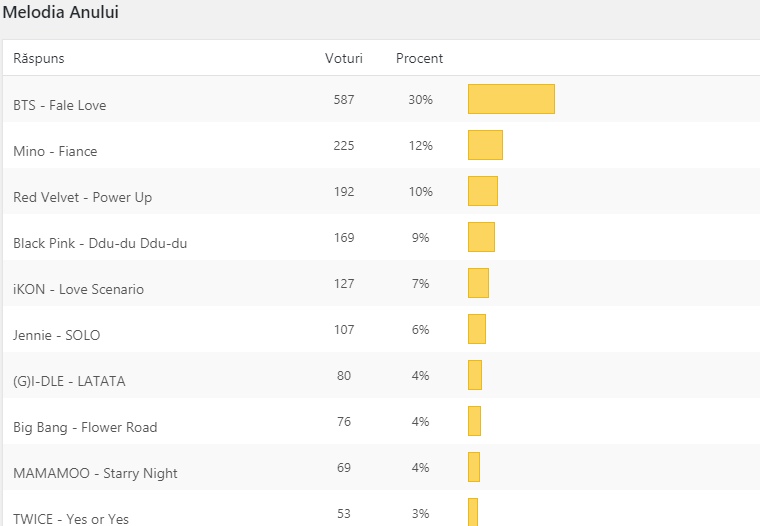Viewport: 760px width, 526px height.
Task: Click the "Voturi" column header
Action: 344,59
